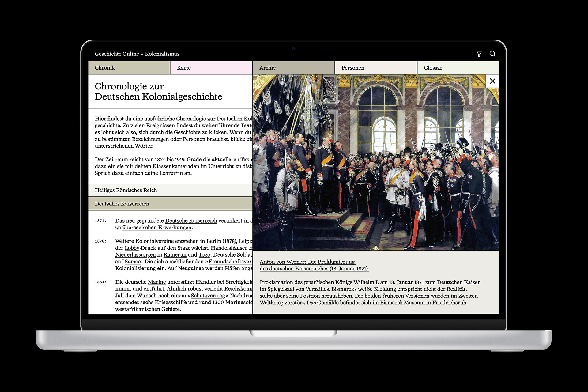Open the Neuguinea link
588x392 pixels.
point(191,268)
